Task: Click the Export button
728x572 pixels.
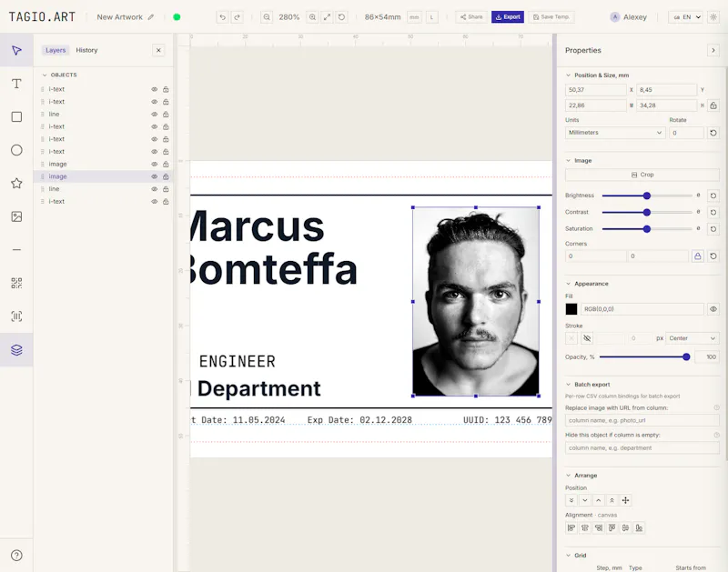Action: (508, 17)
